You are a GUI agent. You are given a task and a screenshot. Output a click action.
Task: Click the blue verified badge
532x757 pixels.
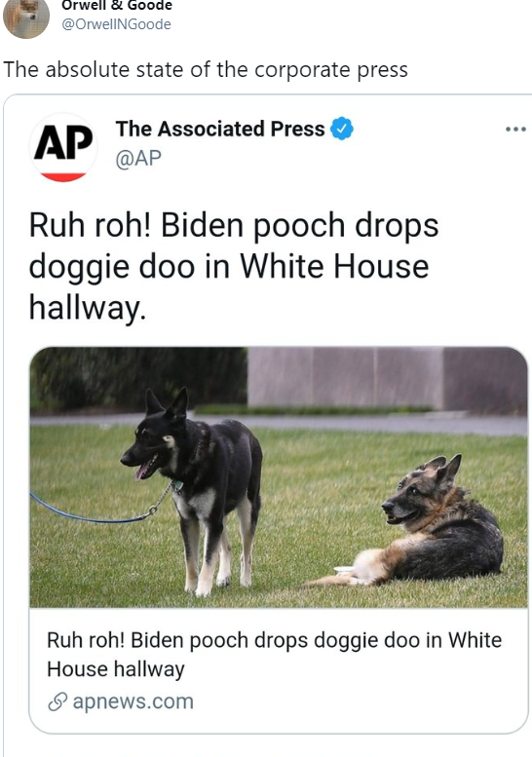pyautogui.click(x=342, y=129)
